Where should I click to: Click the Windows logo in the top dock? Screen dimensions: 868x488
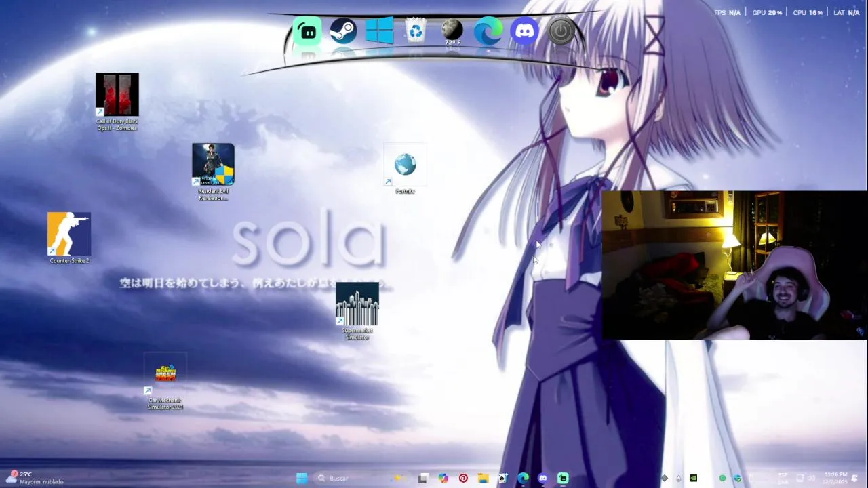point(380,31)
